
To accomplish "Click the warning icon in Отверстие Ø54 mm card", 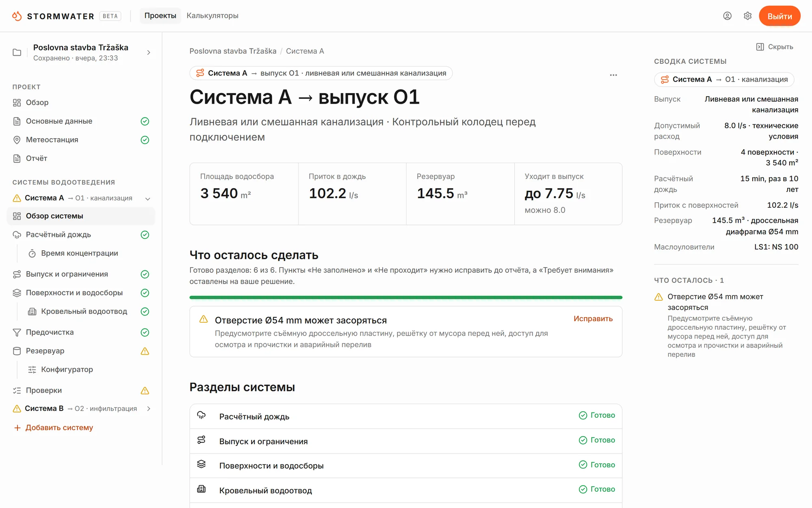I will click(x=203, y=319).
